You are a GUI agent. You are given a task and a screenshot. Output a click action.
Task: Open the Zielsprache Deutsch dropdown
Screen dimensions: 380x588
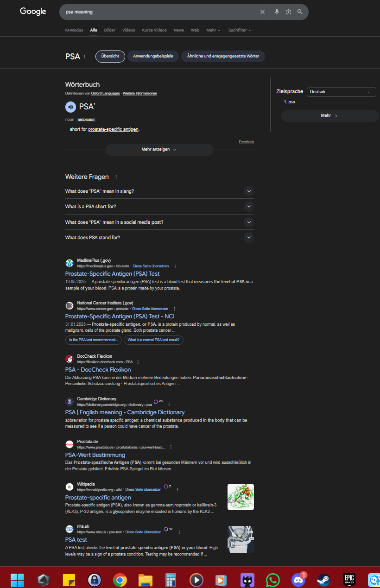point(341,92)
